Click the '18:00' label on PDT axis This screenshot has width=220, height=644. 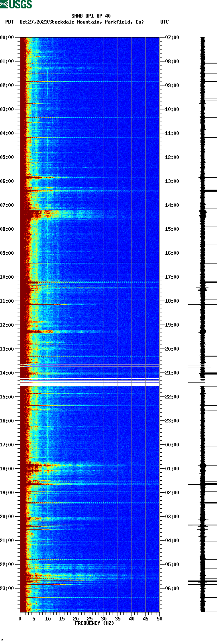pyautogui.click(x=7, y=469)
